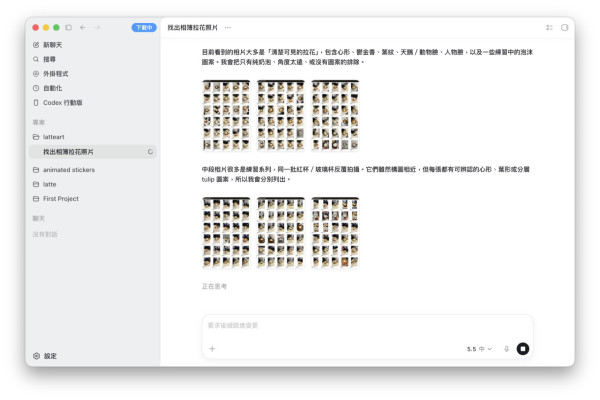This screenshot has height=400, width=600.
Task: Select the latte project folder
Action: [x=45, y=184]
